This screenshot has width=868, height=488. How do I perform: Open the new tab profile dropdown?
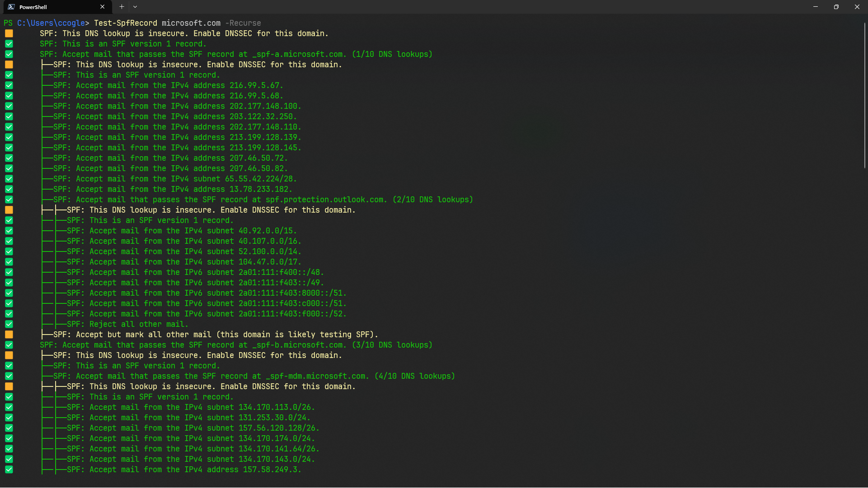click(x=135, y=7)
